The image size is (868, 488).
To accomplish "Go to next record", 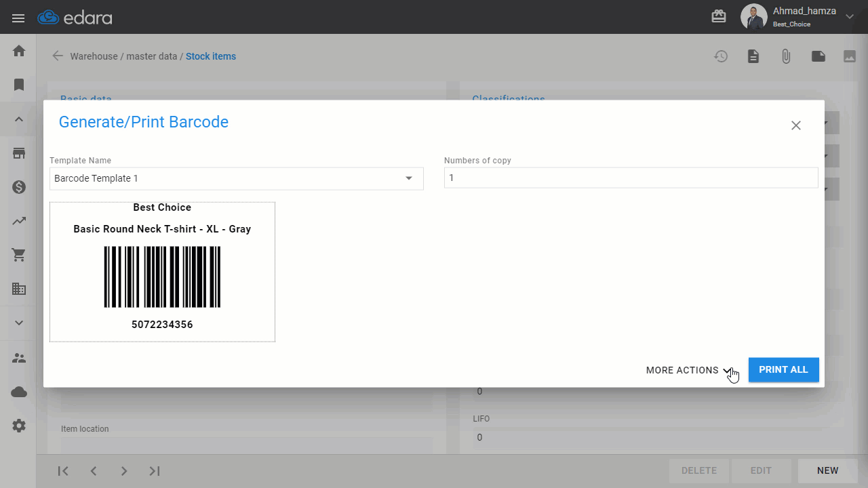I will (x=124, y=471).
